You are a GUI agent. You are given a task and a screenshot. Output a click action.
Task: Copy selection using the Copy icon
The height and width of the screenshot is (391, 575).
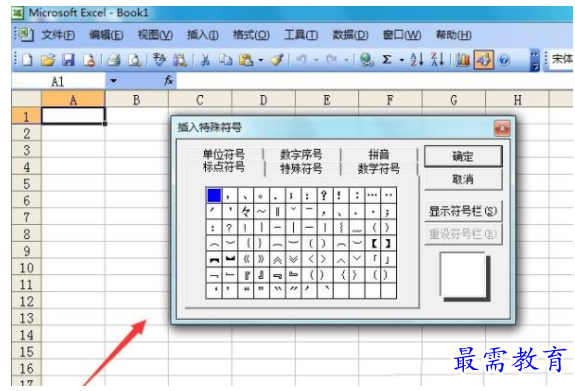pyautogui.click(x=226, y=60)
